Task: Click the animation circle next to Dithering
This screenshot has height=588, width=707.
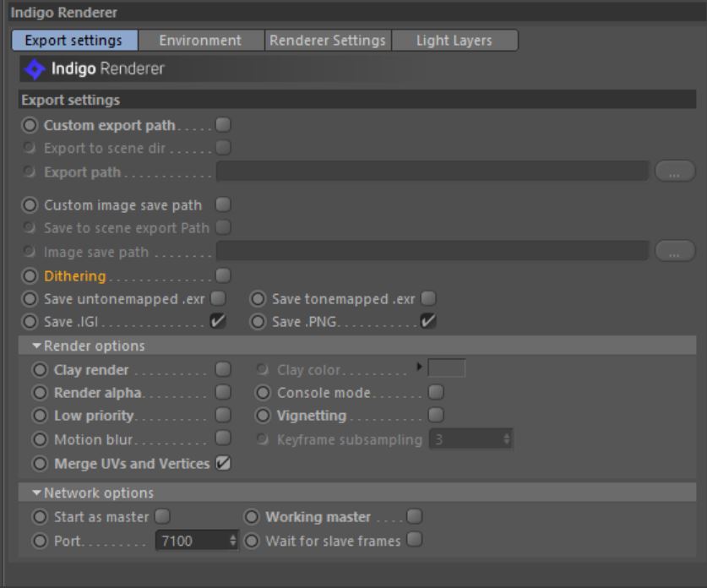Action: 30,275
